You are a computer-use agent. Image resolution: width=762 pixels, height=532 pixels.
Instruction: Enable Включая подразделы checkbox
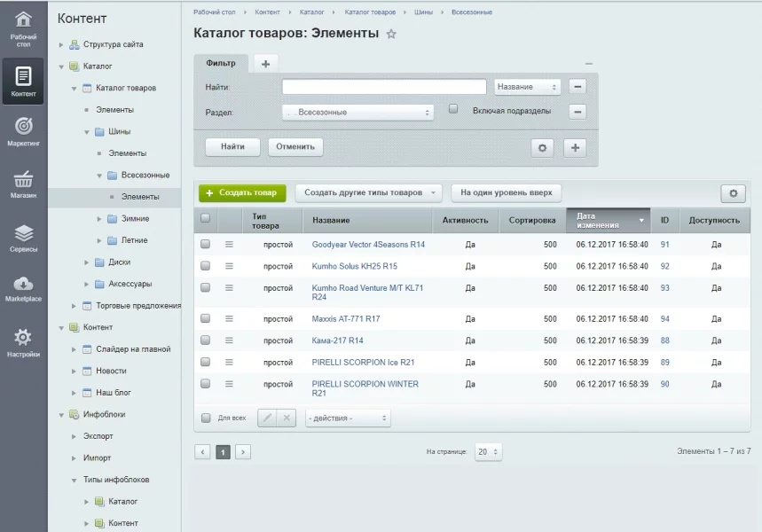click(x=453, y=110)
